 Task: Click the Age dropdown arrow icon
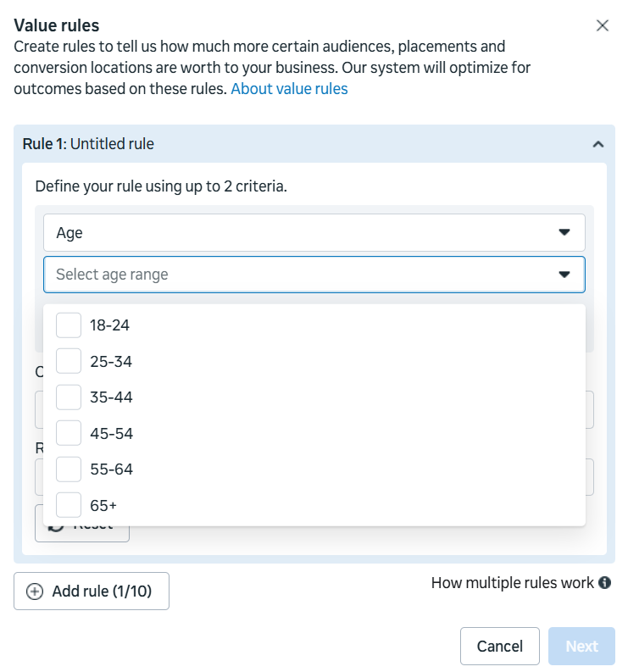click(564, 232)
